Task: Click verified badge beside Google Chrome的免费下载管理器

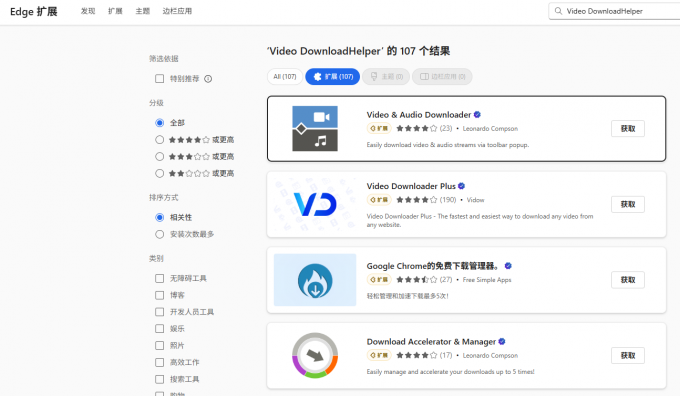Action: click(508, 266)
